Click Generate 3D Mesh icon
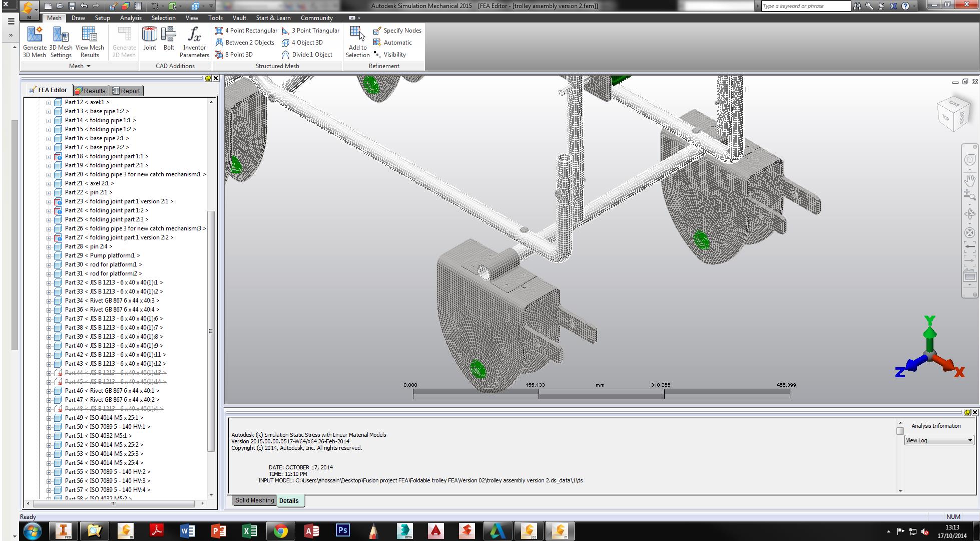Viewport: 980px width, 541px height. click(35, 42)
